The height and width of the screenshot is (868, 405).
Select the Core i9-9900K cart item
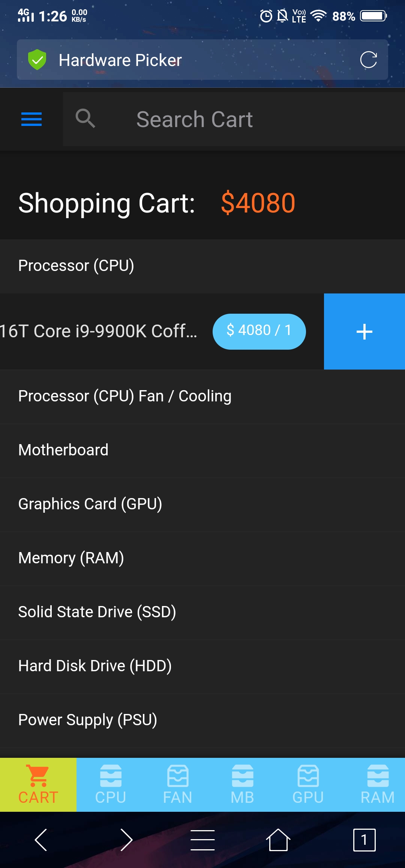coord(98,331)
